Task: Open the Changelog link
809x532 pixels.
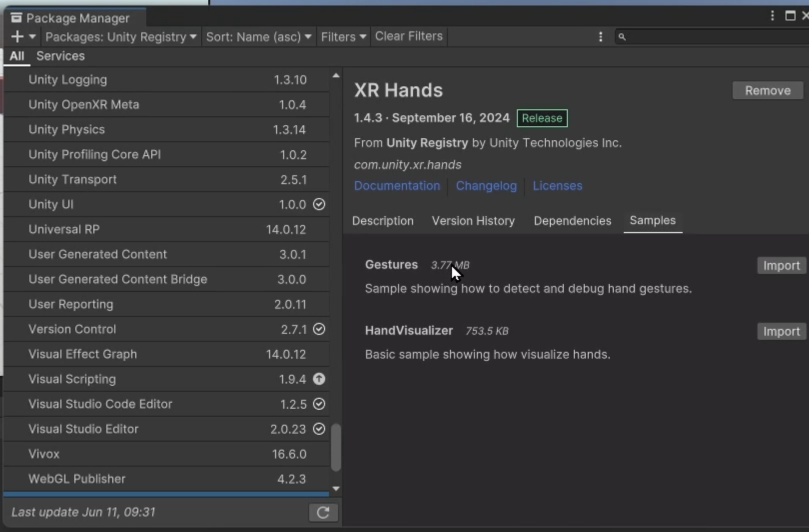Action: (x=486, y=186)
